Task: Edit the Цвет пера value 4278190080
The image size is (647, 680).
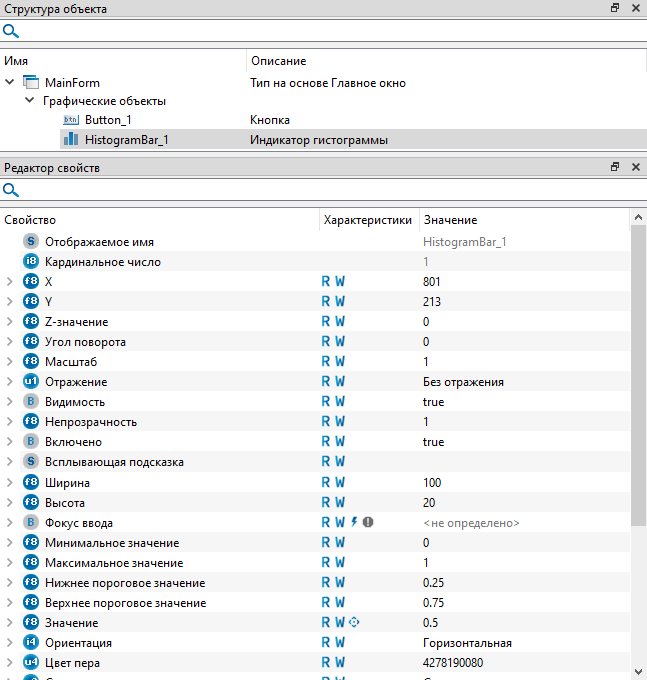Action: (455, 662)
